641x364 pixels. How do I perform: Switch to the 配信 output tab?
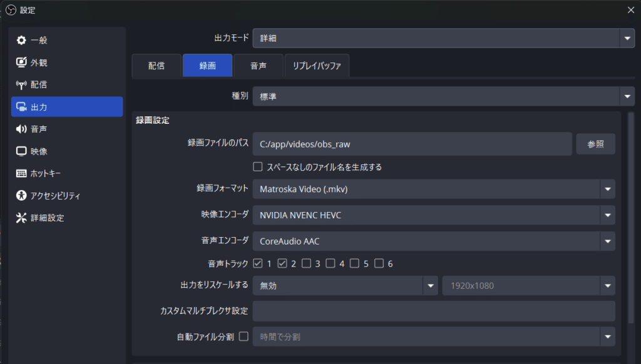[156, 66]
